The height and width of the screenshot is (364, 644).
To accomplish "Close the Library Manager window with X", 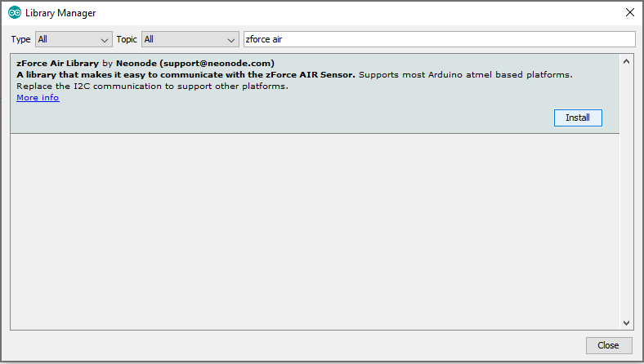I will point(629,12).
